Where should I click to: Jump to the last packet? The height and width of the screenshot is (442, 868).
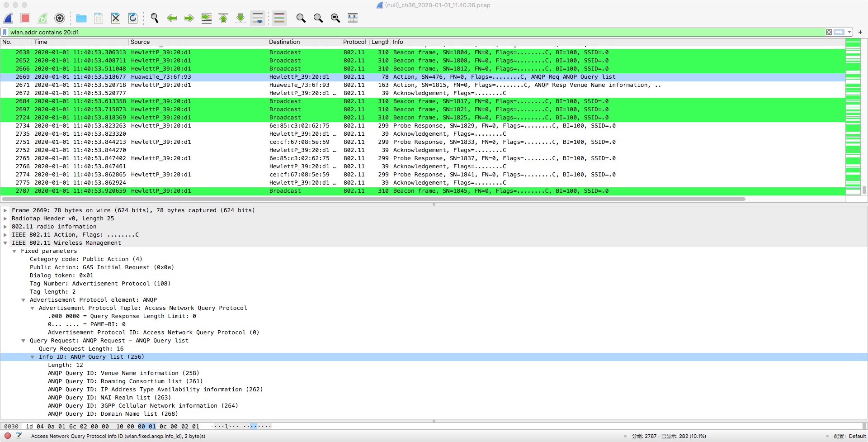pos(241,18)
